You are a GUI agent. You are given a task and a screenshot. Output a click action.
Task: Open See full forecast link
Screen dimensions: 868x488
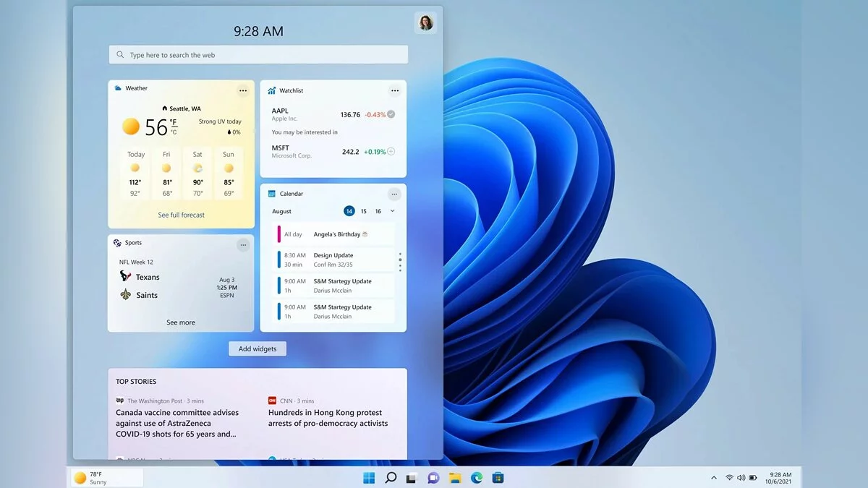tap(181, 215)
